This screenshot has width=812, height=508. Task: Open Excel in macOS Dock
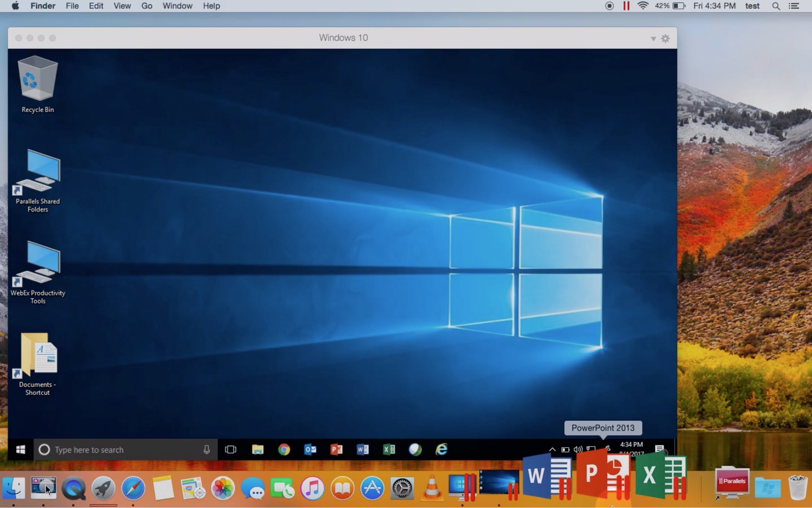click(660, 477)
